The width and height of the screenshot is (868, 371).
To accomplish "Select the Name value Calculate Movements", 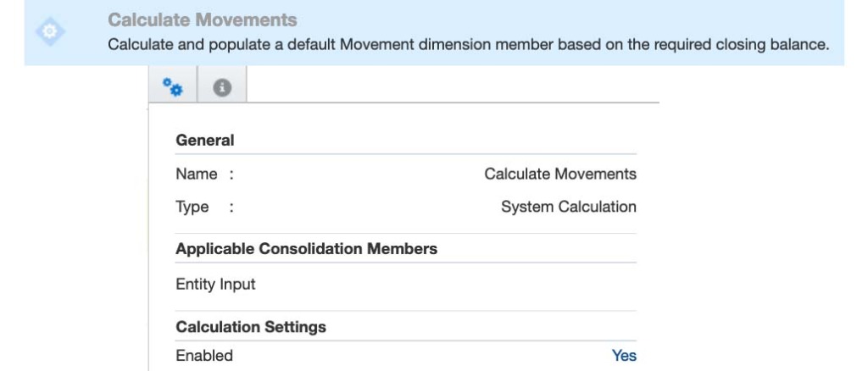I will [x=559, y=174].
